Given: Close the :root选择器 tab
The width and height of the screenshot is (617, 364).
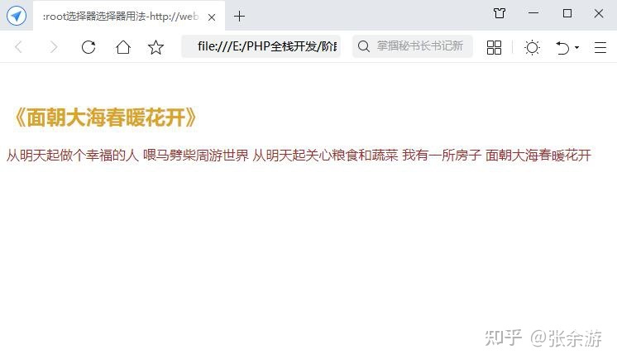Looking at the screenshot, I should tap(212, 17).
